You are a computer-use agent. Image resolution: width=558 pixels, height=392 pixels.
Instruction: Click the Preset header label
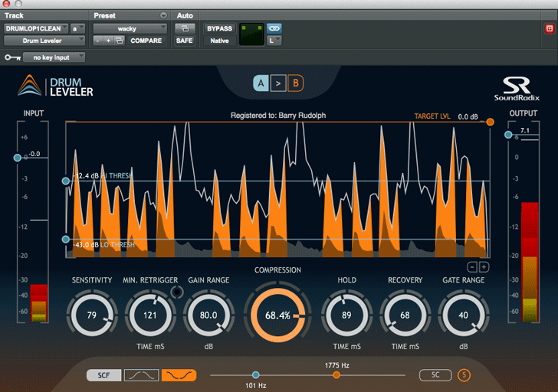[104, 15]
